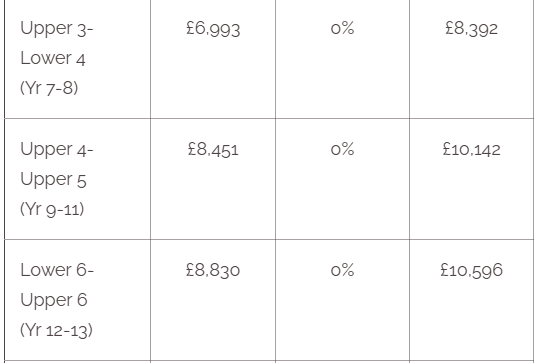Screen dimensions: 540x363
Task: Click the Upper 6 text line
Action: pos(54,300)
